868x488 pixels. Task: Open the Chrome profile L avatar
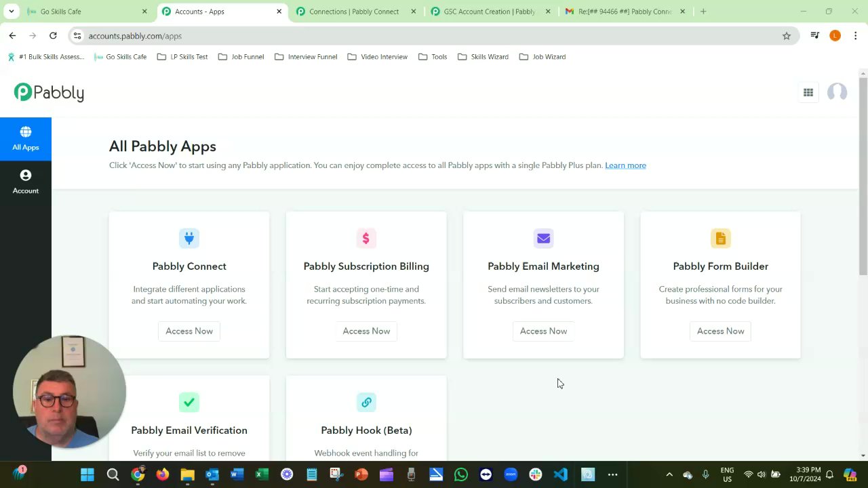pos(835,36)
